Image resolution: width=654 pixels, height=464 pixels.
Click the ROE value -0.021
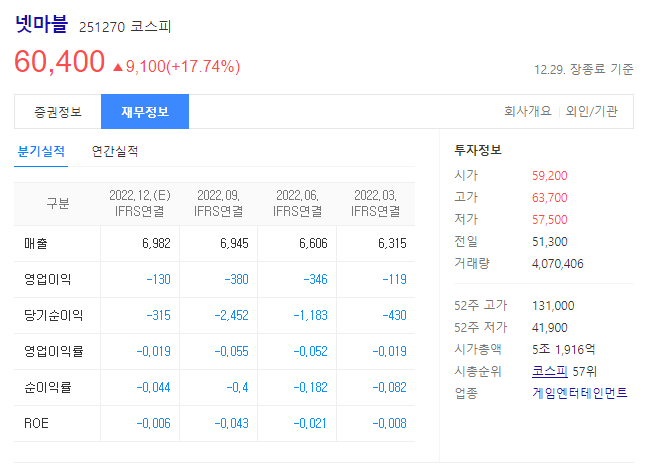coord(310,423)
